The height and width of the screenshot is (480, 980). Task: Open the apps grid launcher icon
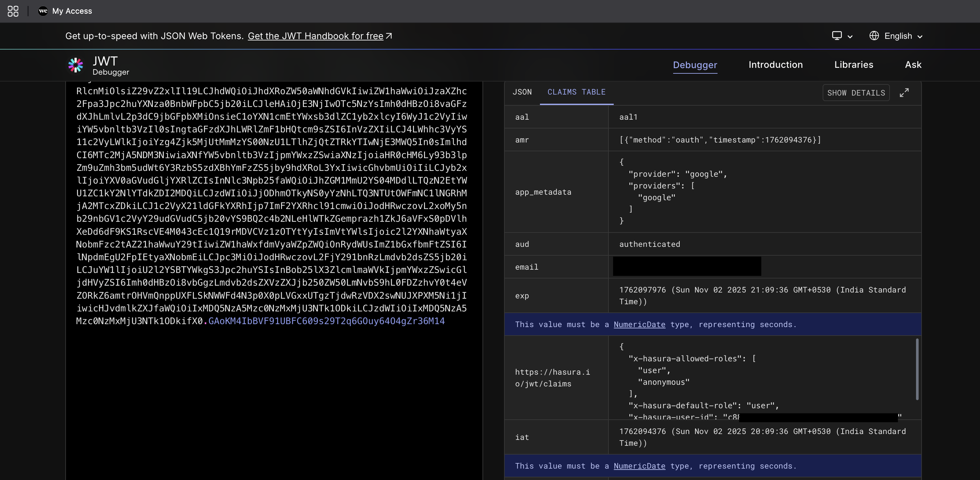click(12, 11)
